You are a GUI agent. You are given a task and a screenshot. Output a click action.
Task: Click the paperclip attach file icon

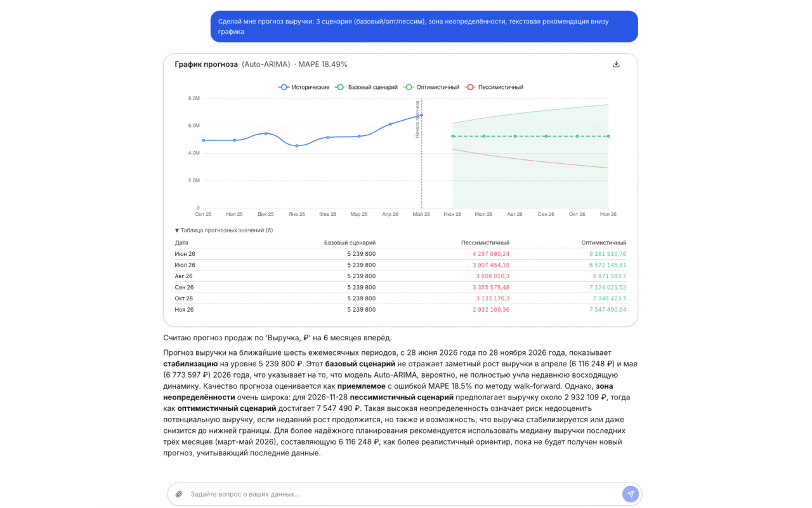coord(179,494)
